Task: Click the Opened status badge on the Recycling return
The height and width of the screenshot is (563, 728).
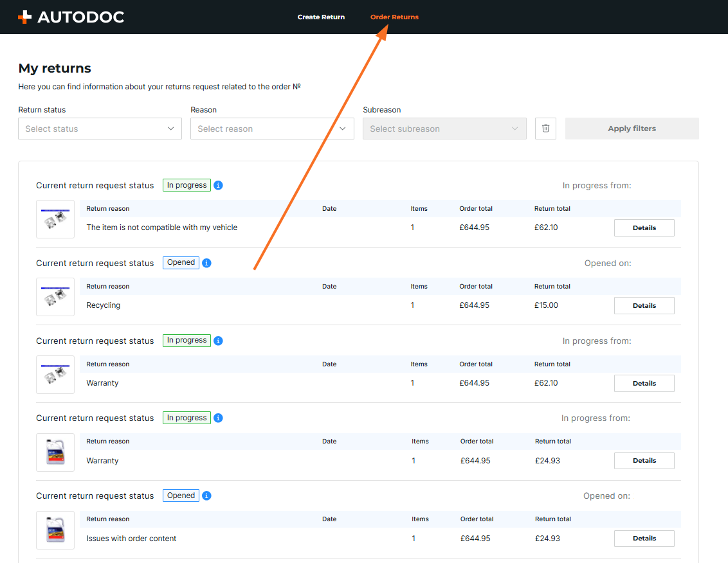Action: (181, 263)
